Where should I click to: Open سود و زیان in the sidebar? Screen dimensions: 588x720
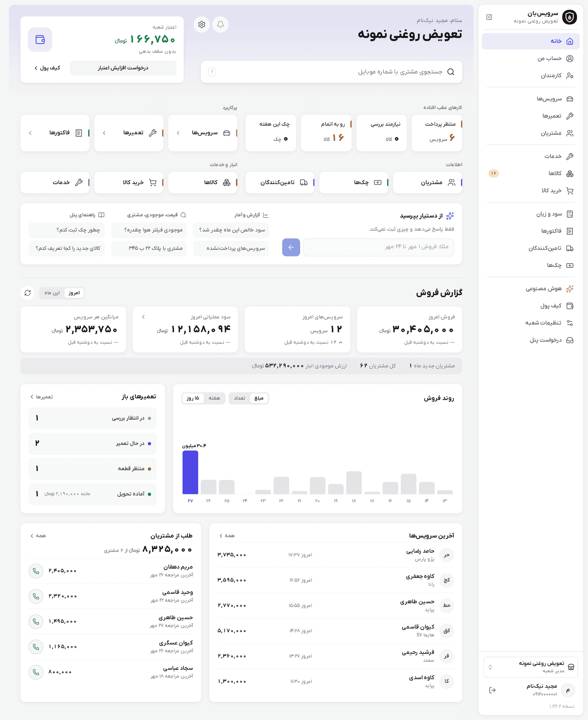[x=530, y=214]
